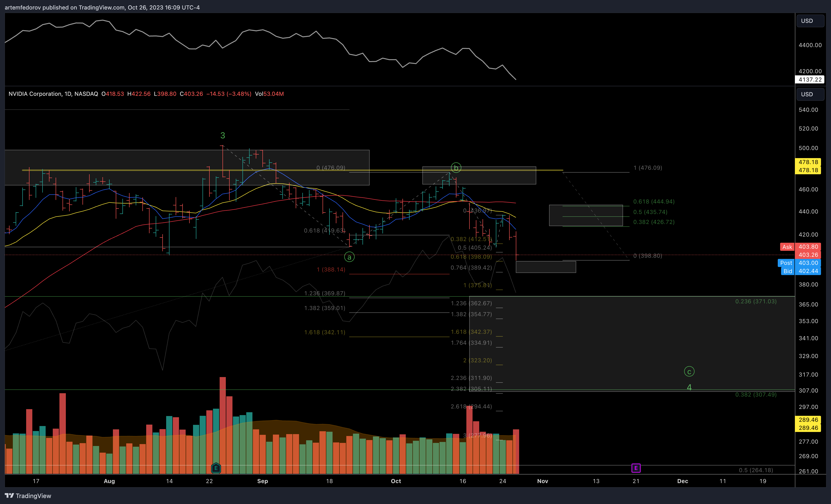Click the red 1 (388.14) level label
Viewport: 831px width, 504px height.
(x=331, y=270)
